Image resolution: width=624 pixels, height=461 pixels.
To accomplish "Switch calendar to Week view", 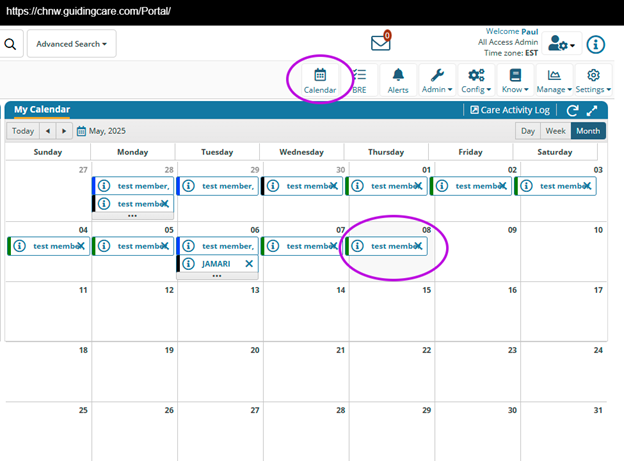I will coord(555,131).
